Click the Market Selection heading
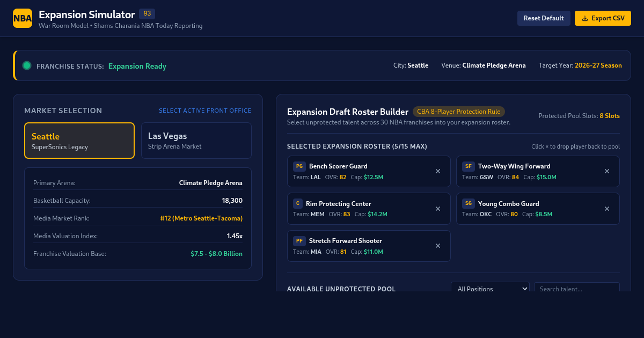The height and width of the screenshot is (338, 644). (63, 111)
